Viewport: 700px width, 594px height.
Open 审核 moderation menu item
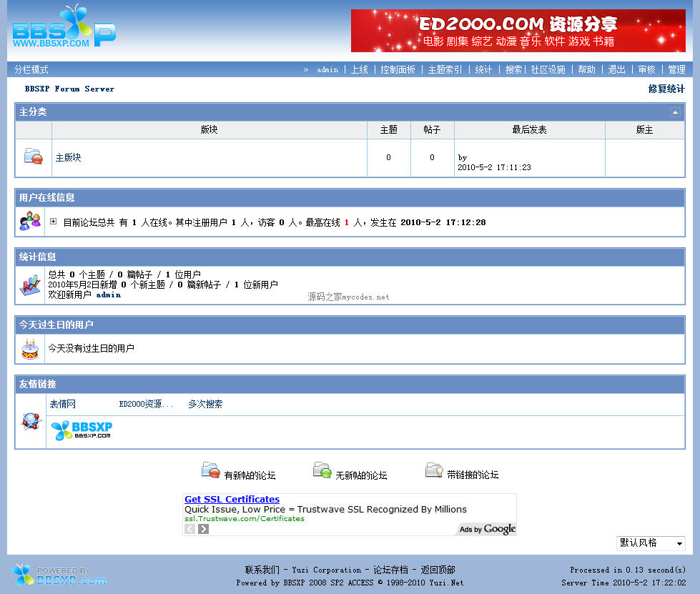(646, 69)
